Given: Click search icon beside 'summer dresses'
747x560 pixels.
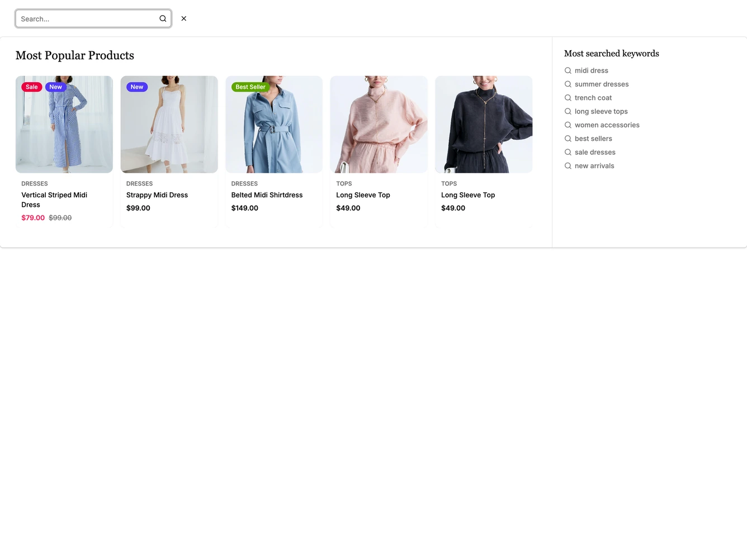Looking at the screenshot, I should click(568, 84).
